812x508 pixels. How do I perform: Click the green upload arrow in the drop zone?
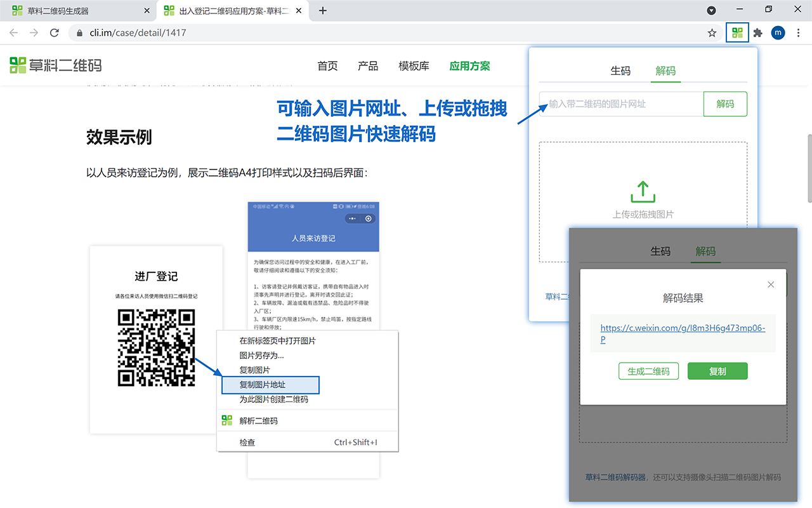tap(643, 190)
